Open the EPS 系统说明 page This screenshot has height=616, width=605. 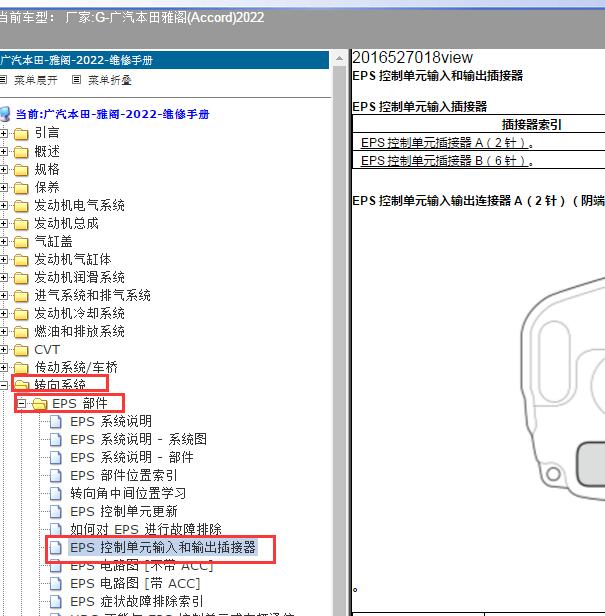[x=111, y=422]
